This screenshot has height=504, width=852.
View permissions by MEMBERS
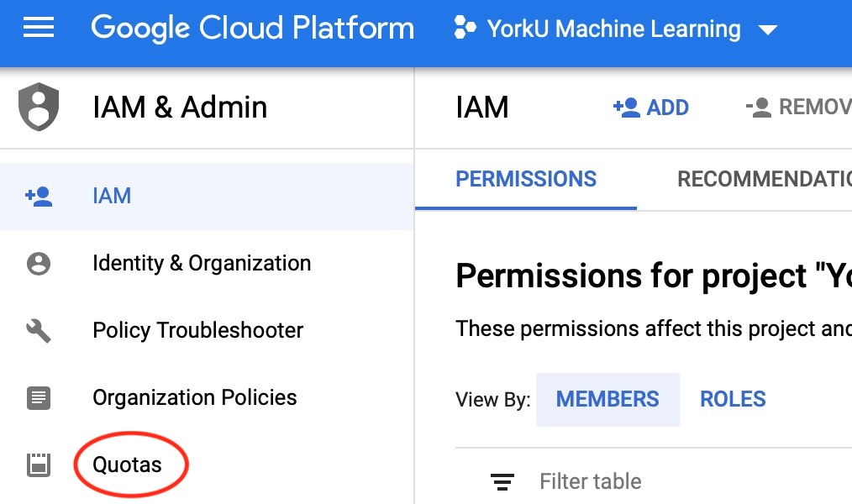607,400
